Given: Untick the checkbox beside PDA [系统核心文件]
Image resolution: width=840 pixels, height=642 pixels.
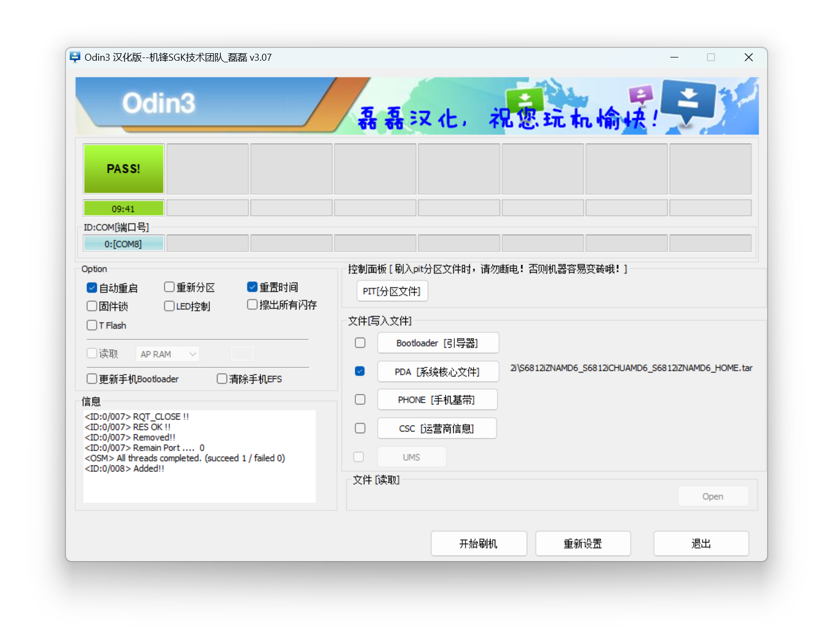Looking at the screenshot, I should [360, 371].
